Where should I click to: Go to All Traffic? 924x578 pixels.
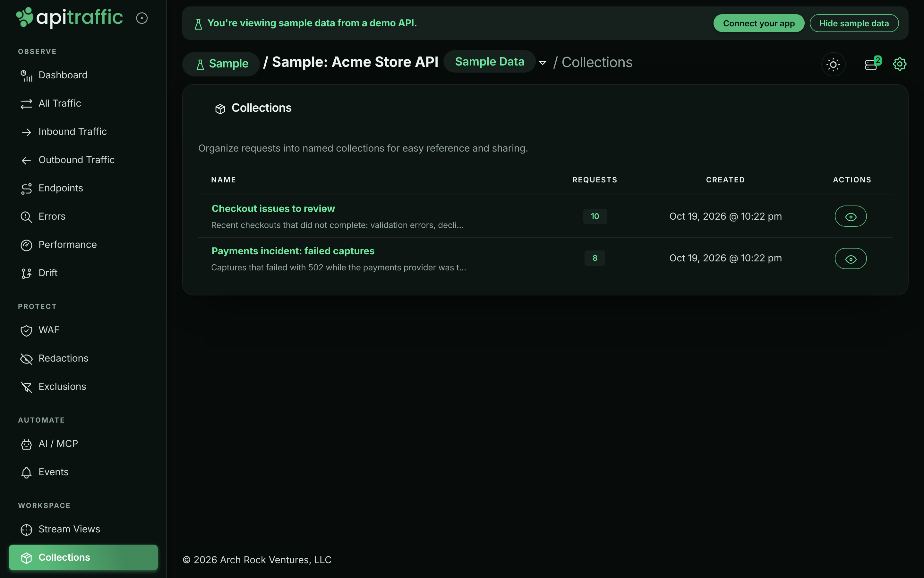point(83,103)
